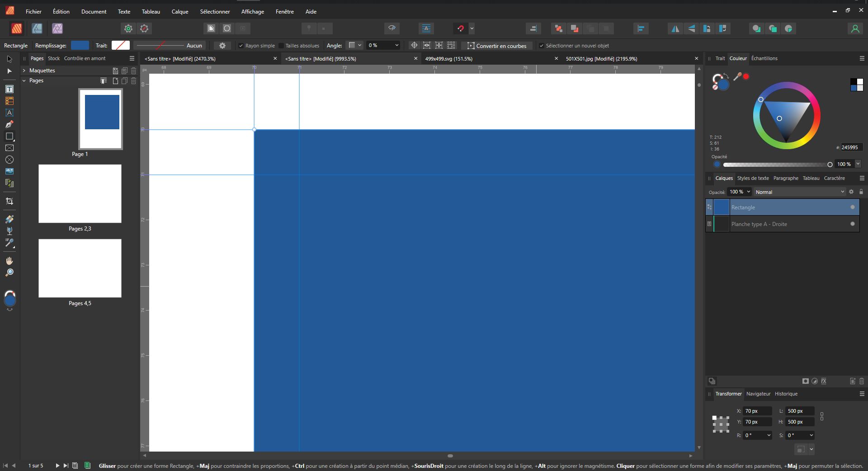The image size is (868, 471).
Task: Select the Frame Text tool
Action: (9, 89)
